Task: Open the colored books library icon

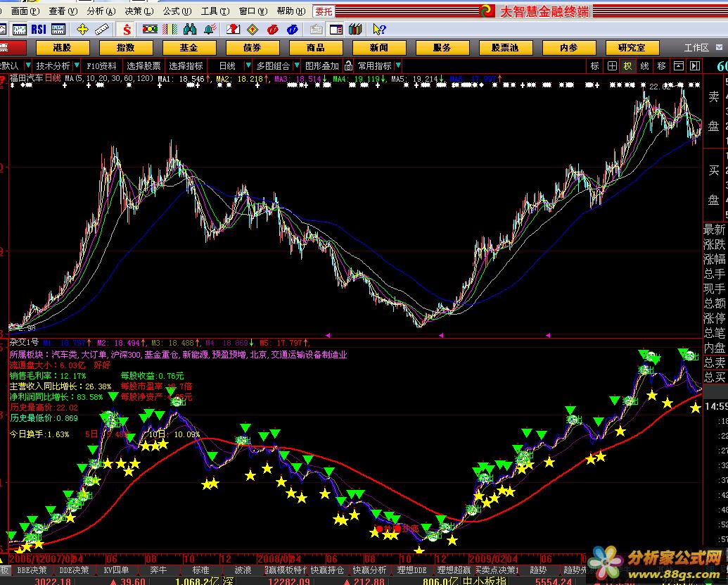Action: click(x=355, y=30)
